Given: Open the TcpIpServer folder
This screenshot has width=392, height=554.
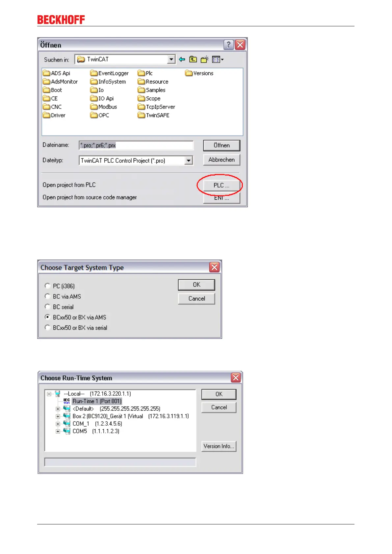Looking at the screenshot, I should coord(156,107).
